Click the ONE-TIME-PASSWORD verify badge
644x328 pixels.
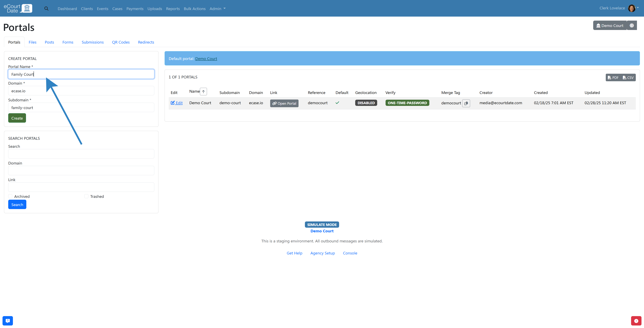pos(407,103)
